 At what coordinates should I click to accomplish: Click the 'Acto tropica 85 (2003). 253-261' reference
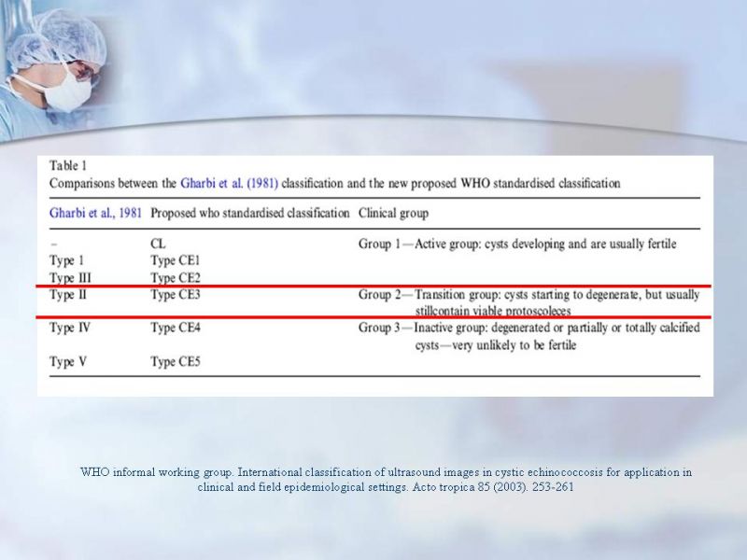pyautogui.click(x=493, y=487)
